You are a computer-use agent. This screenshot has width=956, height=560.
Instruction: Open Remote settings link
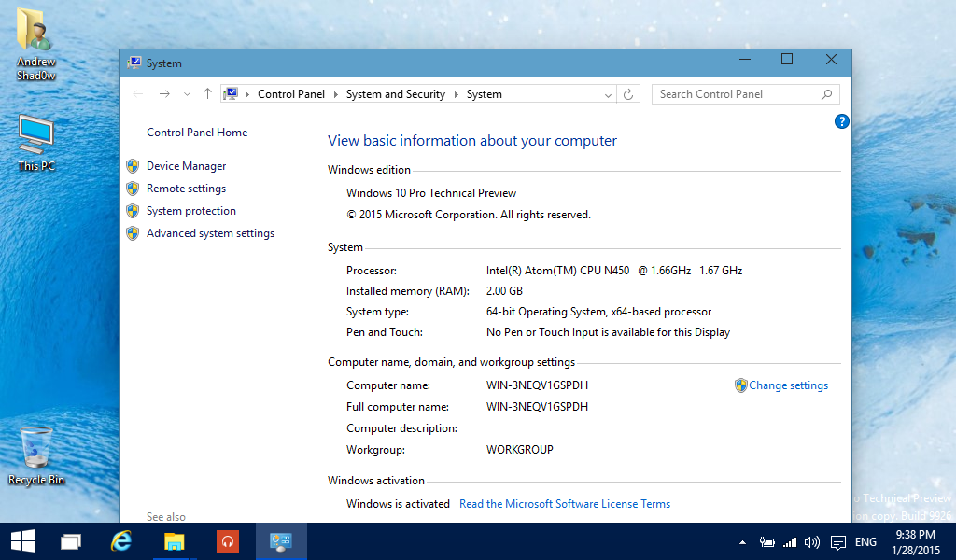pyautogui.click(x=186, y=189)
